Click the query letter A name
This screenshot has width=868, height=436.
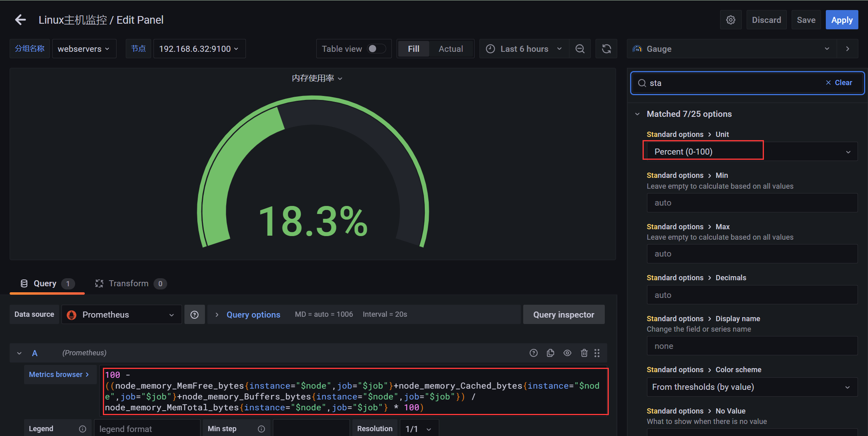[x=35, y=353]
